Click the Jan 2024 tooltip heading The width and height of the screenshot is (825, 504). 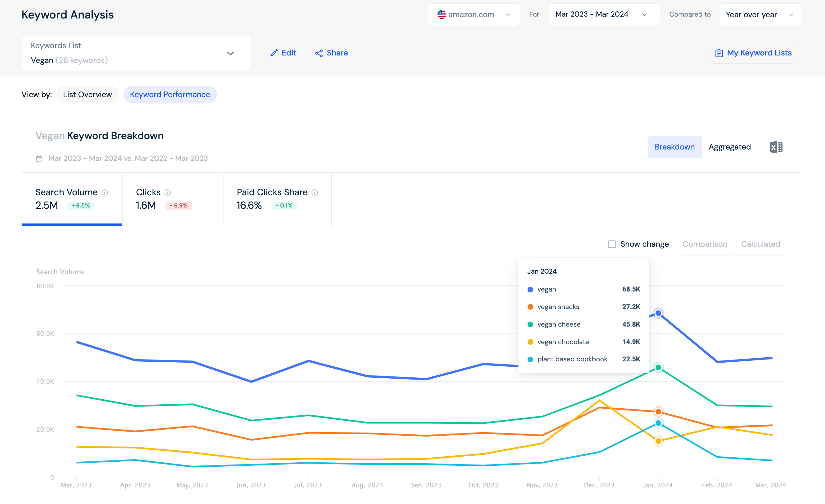click(542, 271)
